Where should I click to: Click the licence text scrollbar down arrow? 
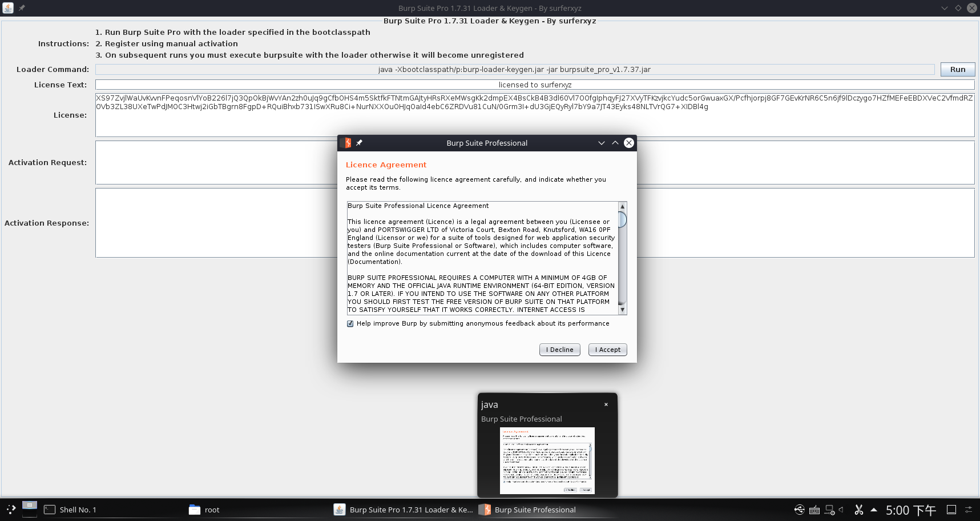pos(622,310)
